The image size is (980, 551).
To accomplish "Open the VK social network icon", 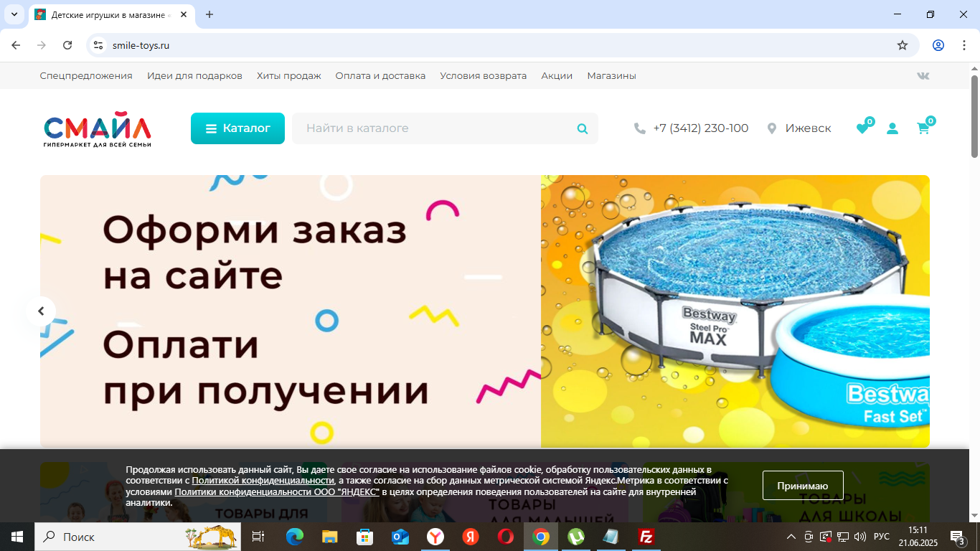I will pyautogui.click(x=923, y=75).
